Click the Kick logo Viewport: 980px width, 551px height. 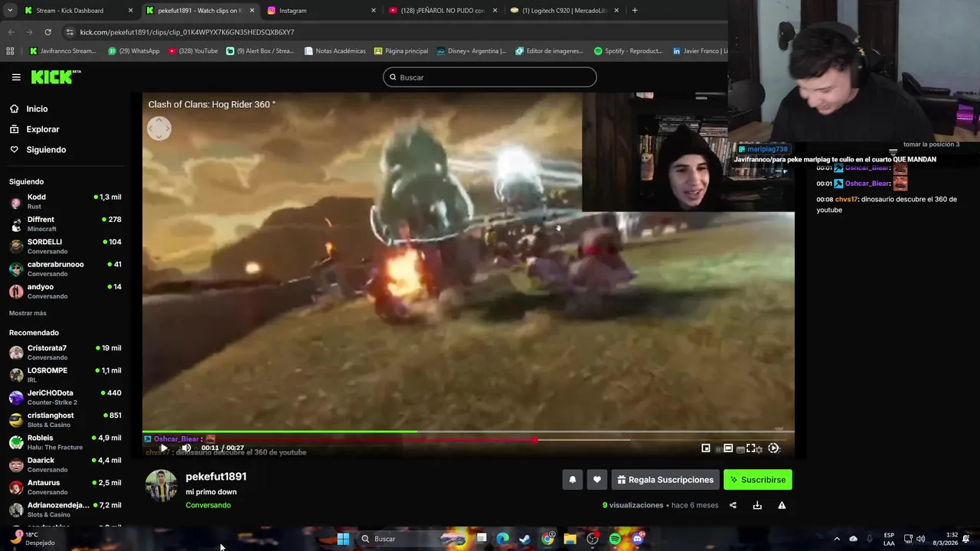(55, 77)
